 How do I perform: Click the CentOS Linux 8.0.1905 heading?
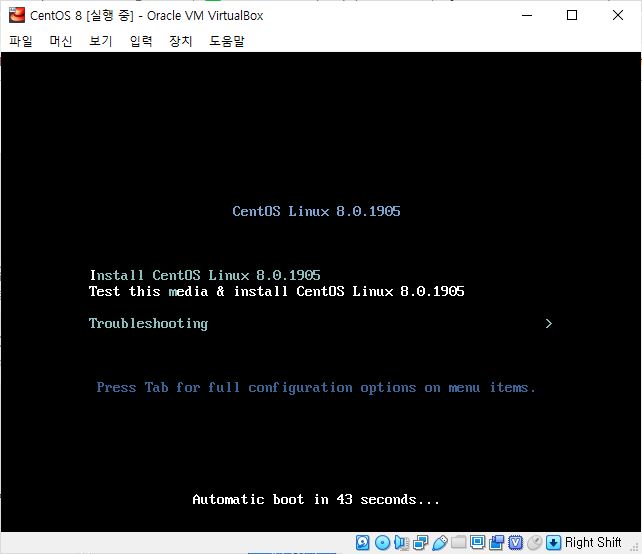316,211
